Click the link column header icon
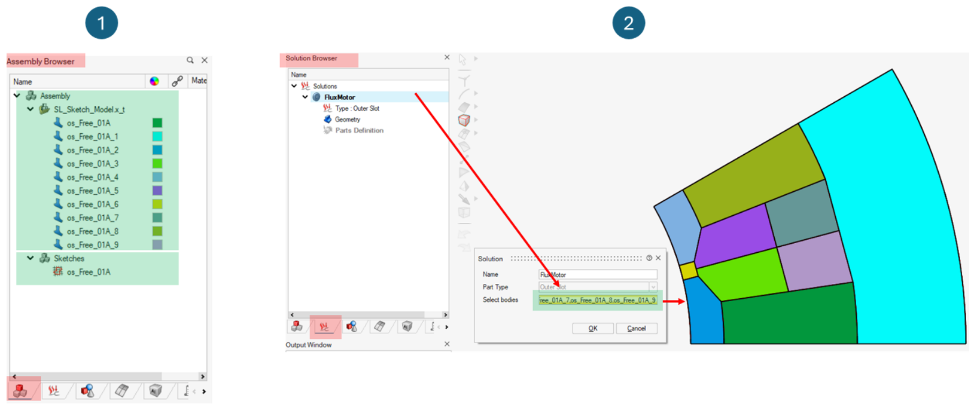 click(x=177, y=81)
